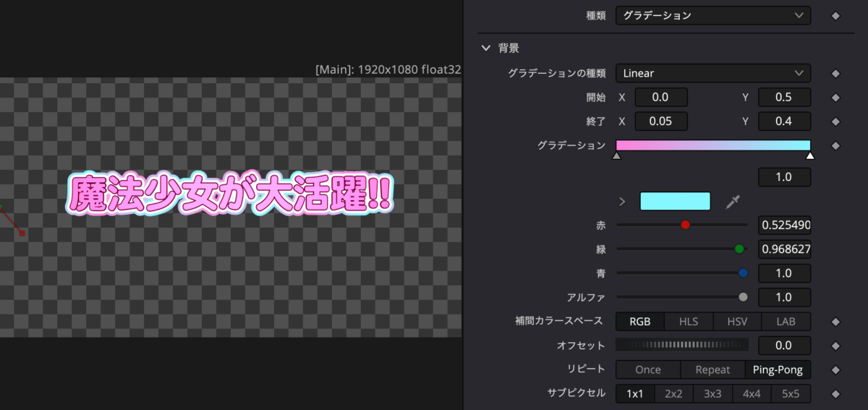
Task: Click the オフセット thumbwheel control
Action: coord(682,345)
